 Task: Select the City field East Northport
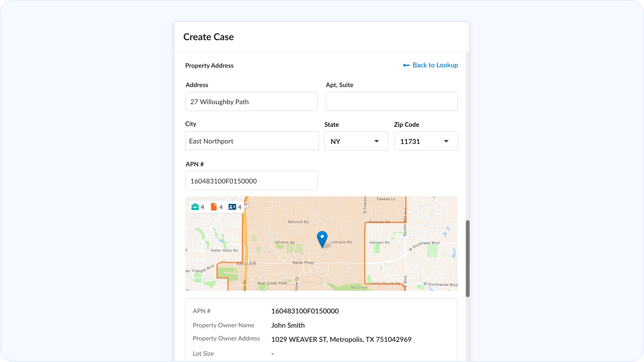252,141
